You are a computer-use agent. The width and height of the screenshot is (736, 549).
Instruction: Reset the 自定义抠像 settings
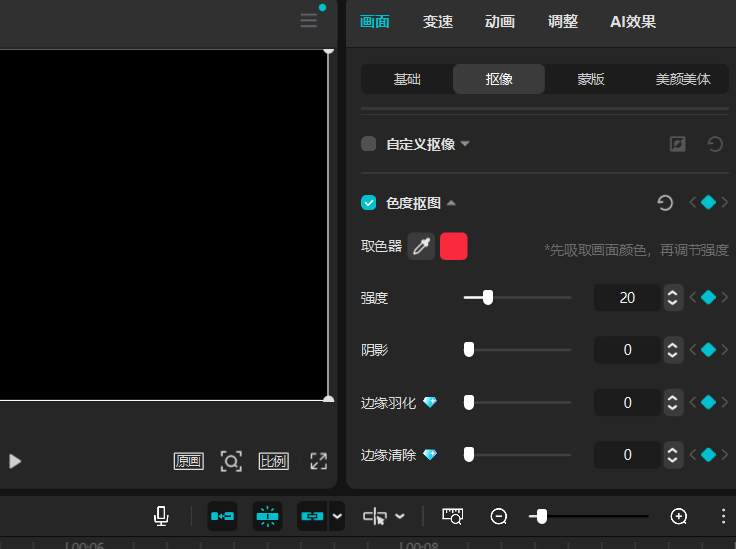715,144
